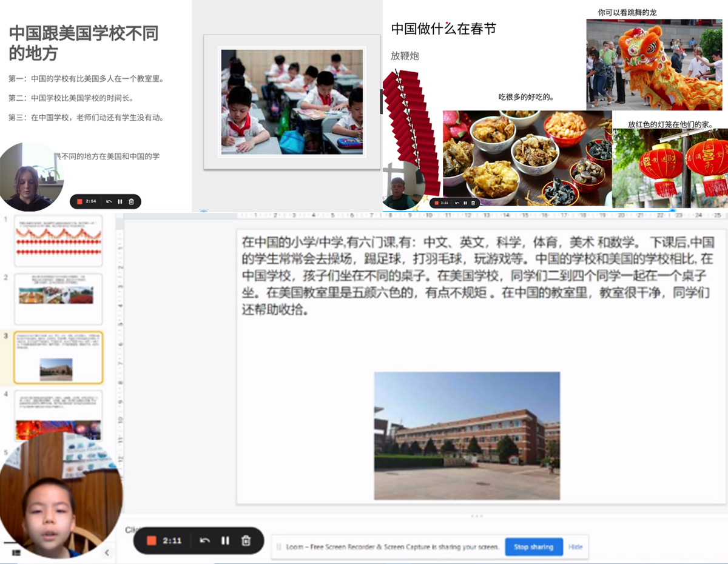Pause the 2:54 Loom recording
Image resolution: width=728 pixels, height=564 pixels.
(x=120, y=201)
